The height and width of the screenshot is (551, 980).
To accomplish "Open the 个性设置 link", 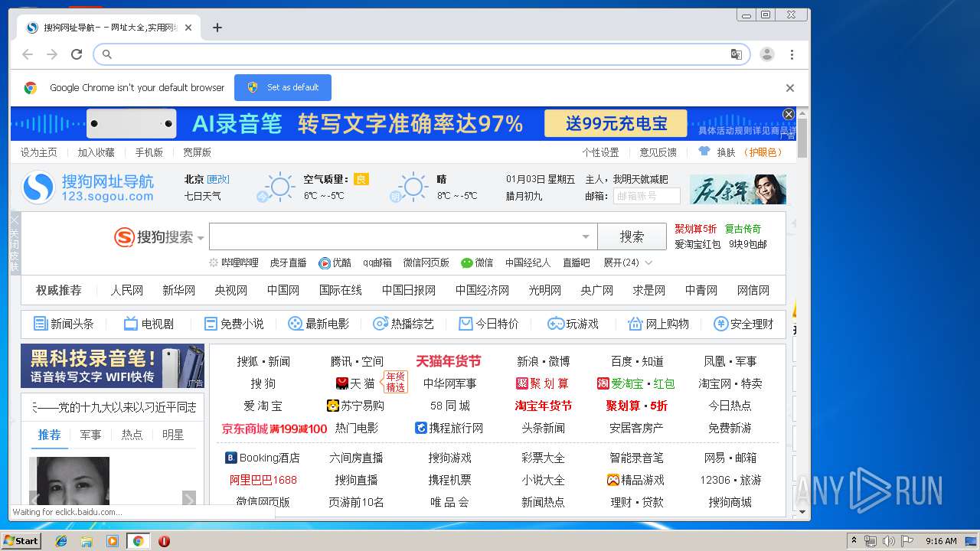I will pos(600,152).
